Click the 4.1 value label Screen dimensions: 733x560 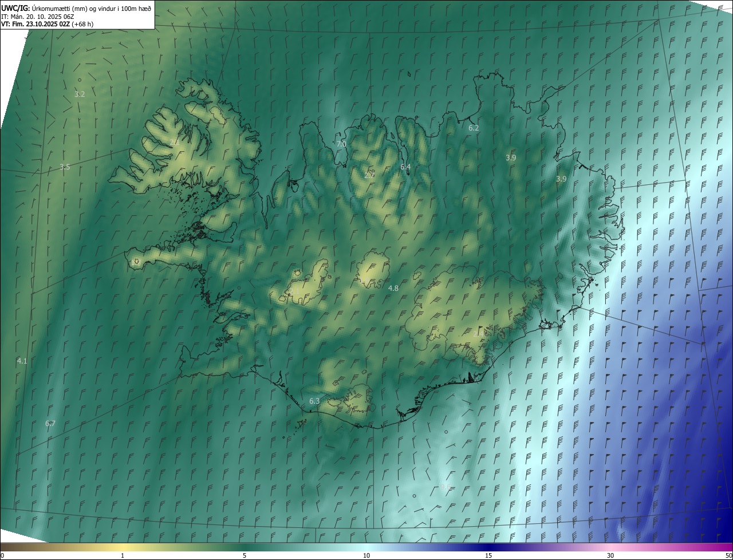click(x=22, y=361)
